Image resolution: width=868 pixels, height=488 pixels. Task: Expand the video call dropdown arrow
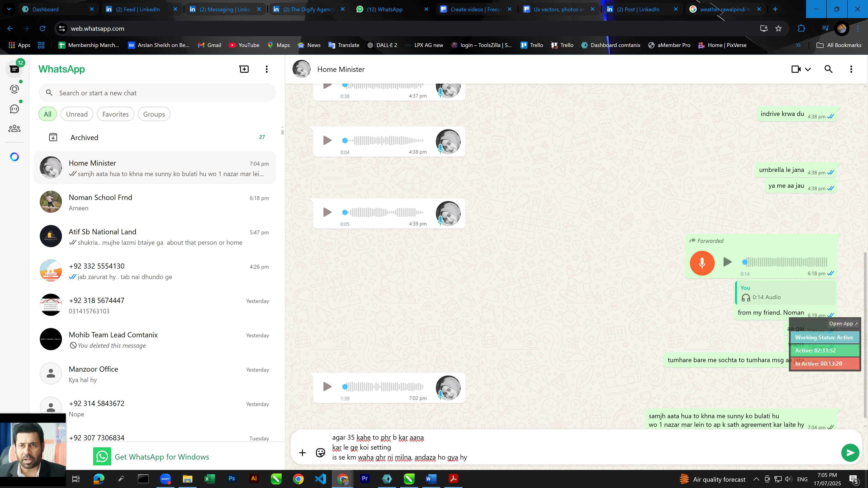pos(808,69)
